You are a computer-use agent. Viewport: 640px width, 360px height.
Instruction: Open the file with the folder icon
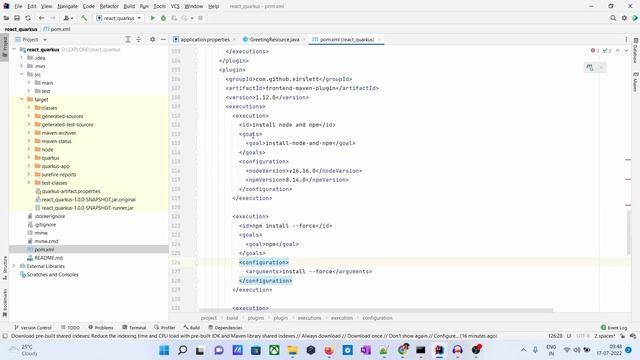pyautogui.click(x=7, y=18)
